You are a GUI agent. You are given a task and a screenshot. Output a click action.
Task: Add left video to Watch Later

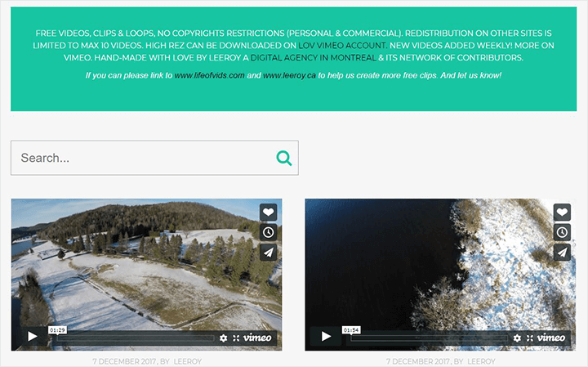coord(268,232)
